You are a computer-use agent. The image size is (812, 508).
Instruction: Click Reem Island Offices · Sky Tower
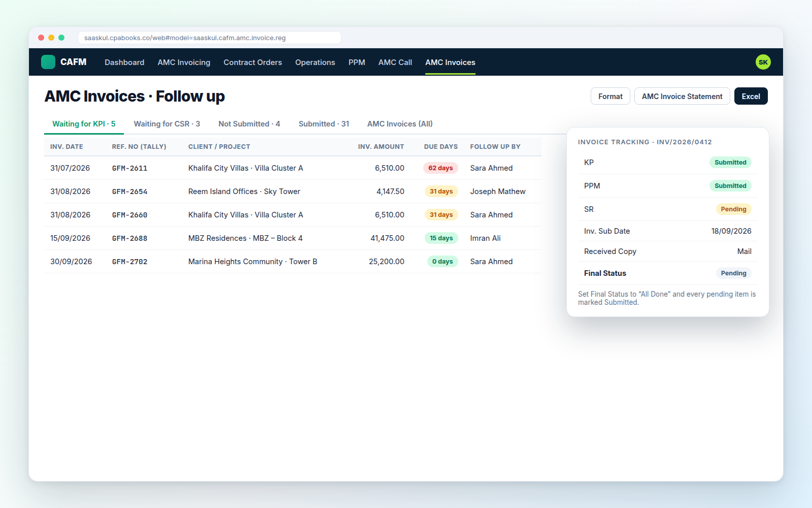244,192
